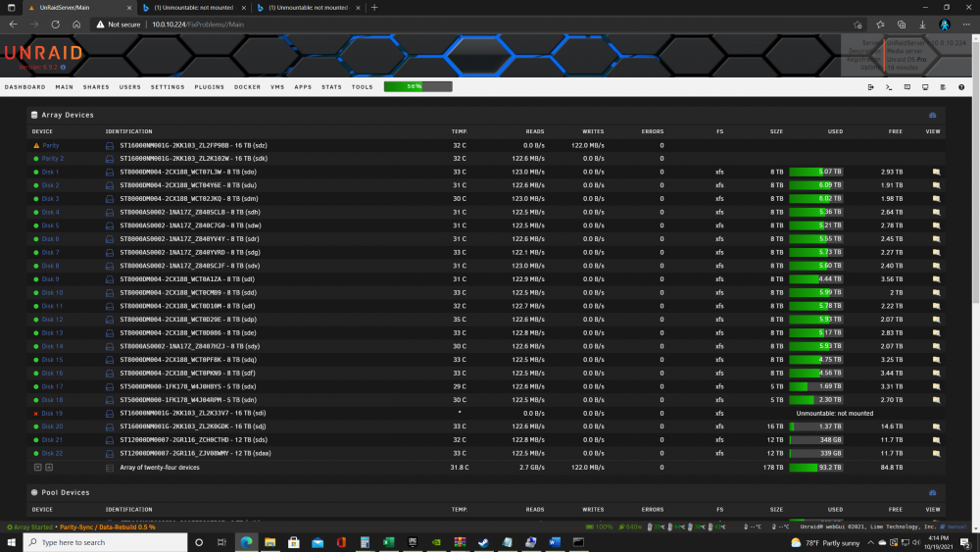Browse Disk 1 contents folder icon
Viewport: 980px width, 552px height.
tap(936, 172)
